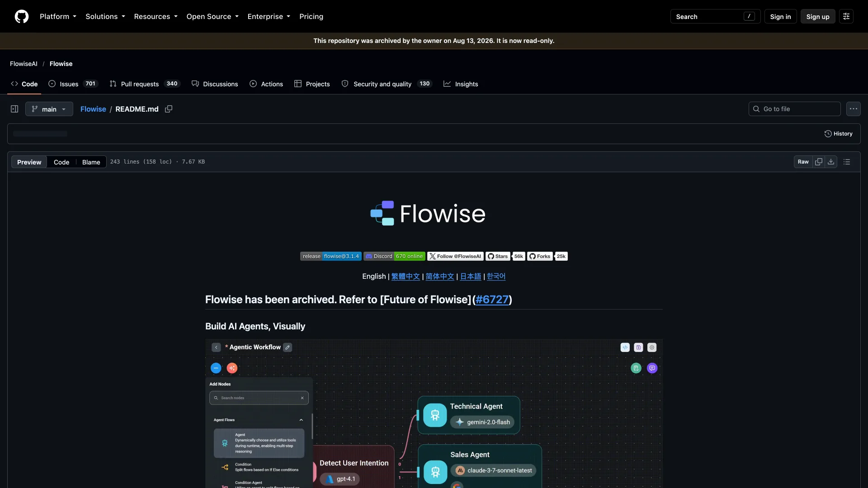
Task: Open the GitHub homepage logo
Action: click(22, 16)
